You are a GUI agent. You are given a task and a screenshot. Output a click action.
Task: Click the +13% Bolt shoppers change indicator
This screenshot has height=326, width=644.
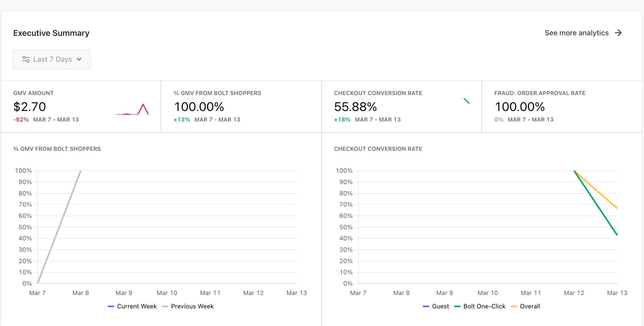(182, 120)
